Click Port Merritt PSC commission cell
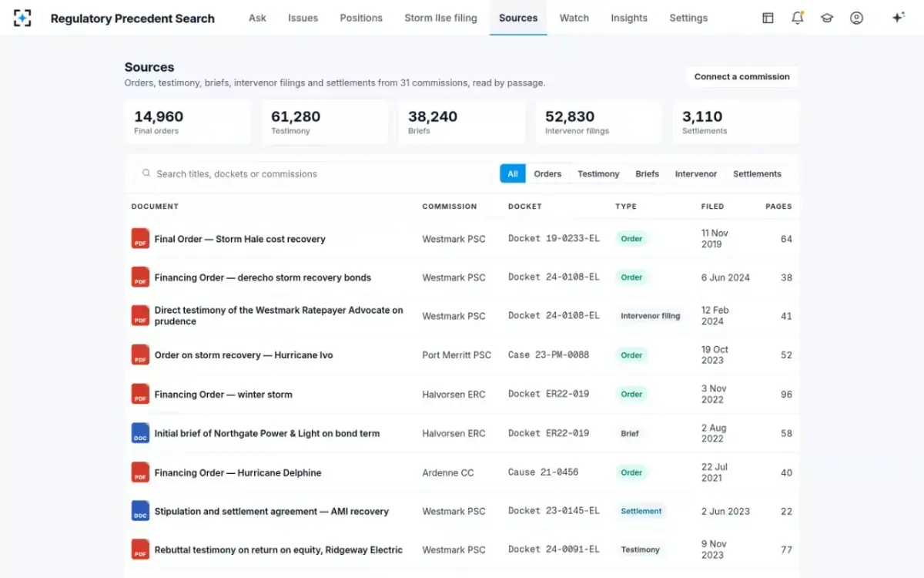The width and height of the screenshot is (924, 578). point(457,355)
